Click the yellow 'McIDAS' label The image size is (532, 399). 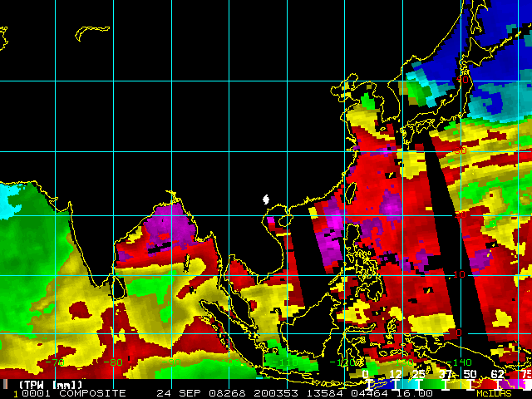(x=494, y=393)
